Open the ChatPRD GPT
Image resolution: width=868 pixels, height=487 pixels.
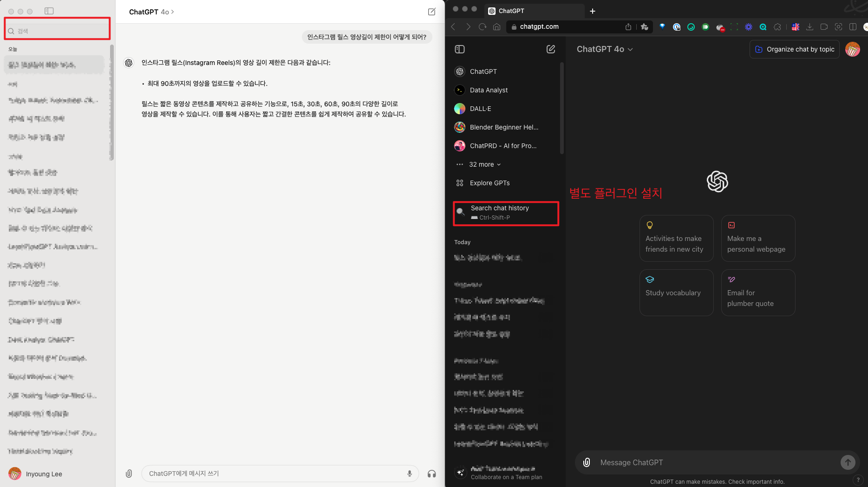click(x=505, y=146)
